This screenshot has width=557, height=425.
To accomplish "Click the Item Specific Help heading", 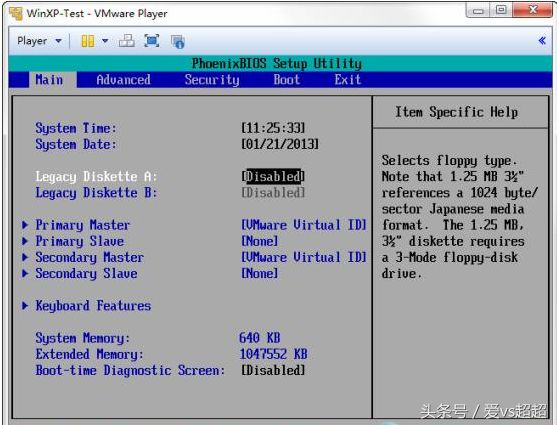I will (x=456, y=112).
